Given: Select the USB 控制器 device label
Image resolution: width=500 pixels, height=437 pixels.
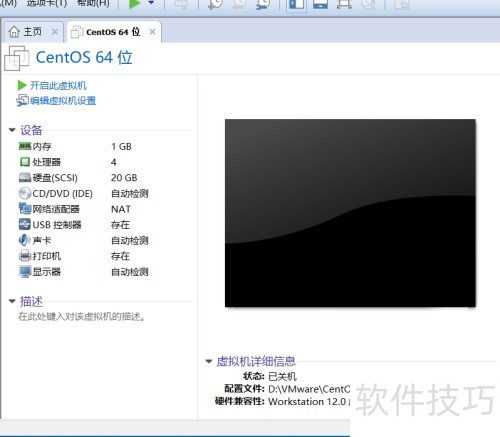Looking at the screenshot, I should (57, 225).
